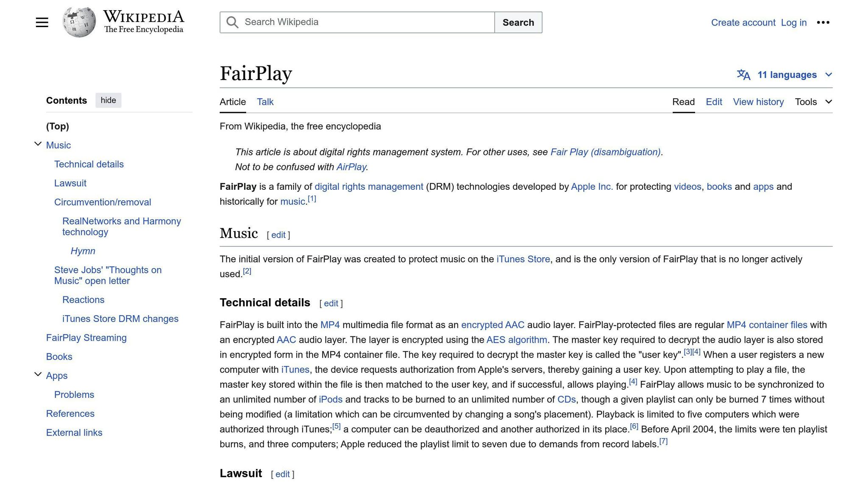868x488 pixels.
Task: Click the magnifying glass search icon
Action: (x=232, y=22)
